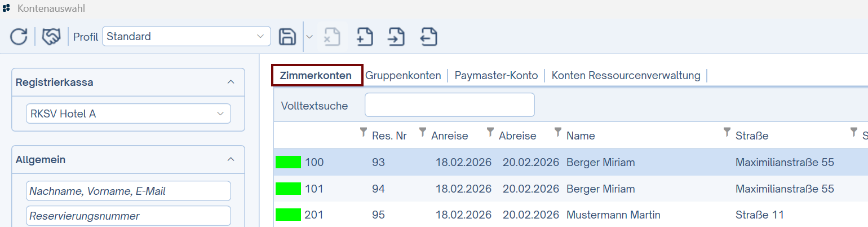The image size is (868, 227).
Task: Open the Paymaster-Konto tab
Action: point(496,76)
